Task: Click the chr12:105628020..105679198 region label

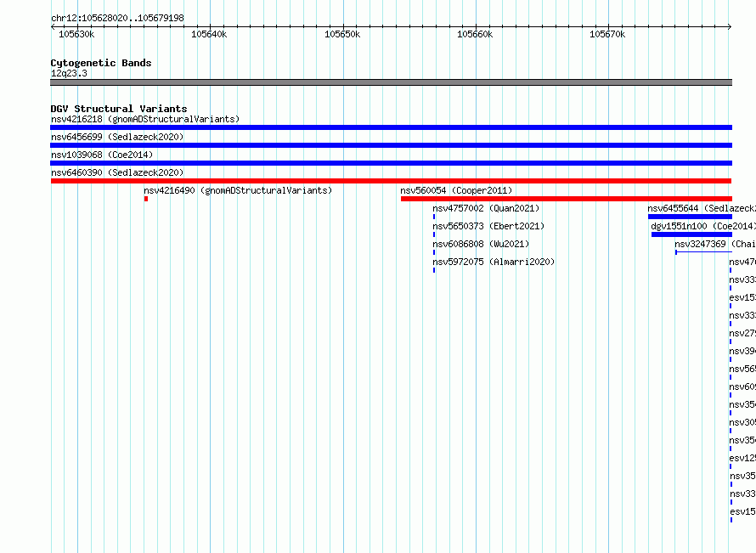Action: 117,18
